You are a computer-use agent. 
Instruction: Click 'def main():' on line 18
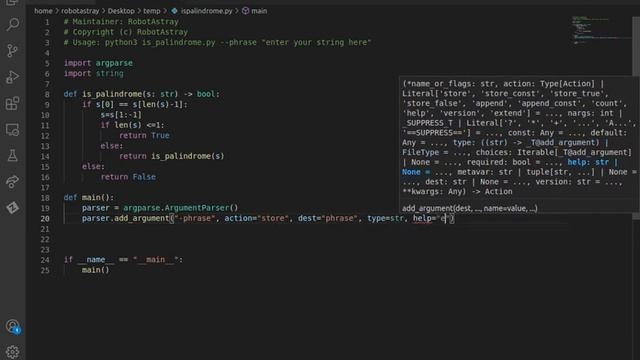(x=89, y=198)
